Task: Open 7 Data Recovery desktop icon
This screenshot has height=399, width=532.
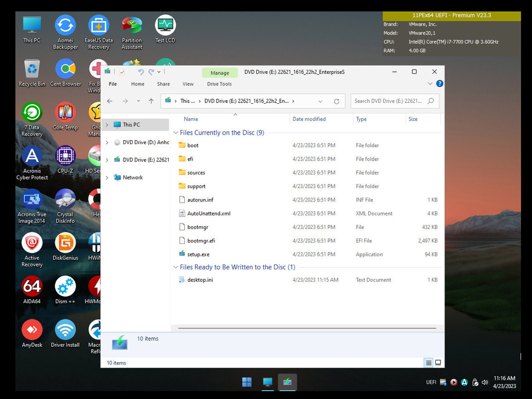Action: point(32,120)
